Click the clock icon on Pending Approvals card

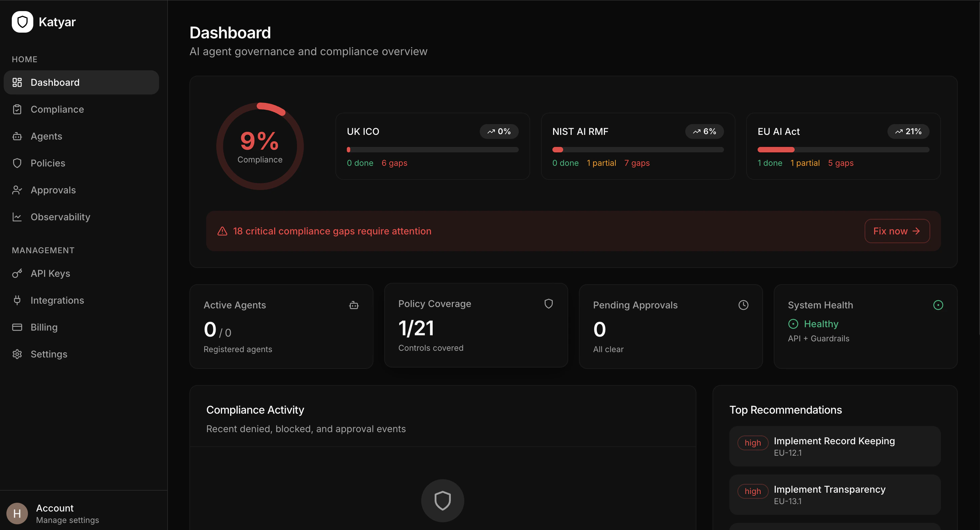[x=743, y=305]
